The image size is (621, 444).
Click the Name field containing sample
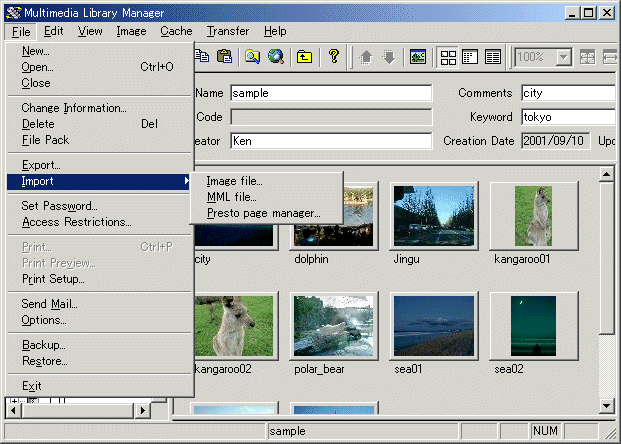click(329, 93)
